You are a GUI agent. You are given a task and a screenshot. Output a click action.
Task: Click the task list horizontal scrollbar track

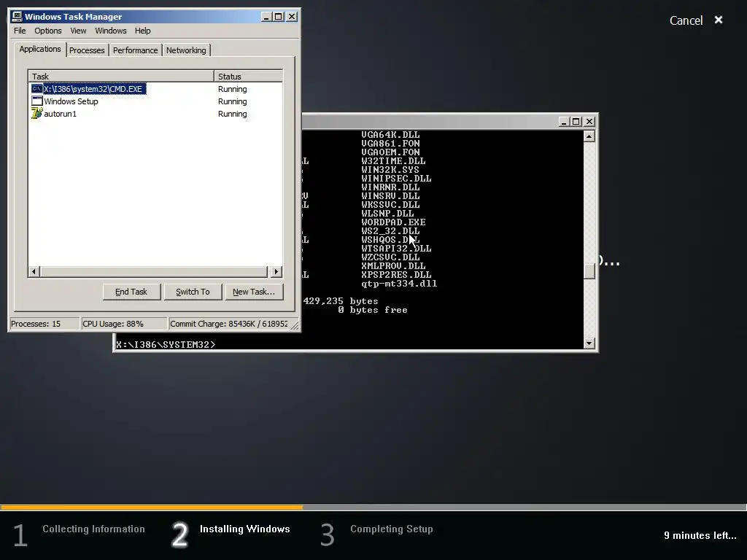155,272
